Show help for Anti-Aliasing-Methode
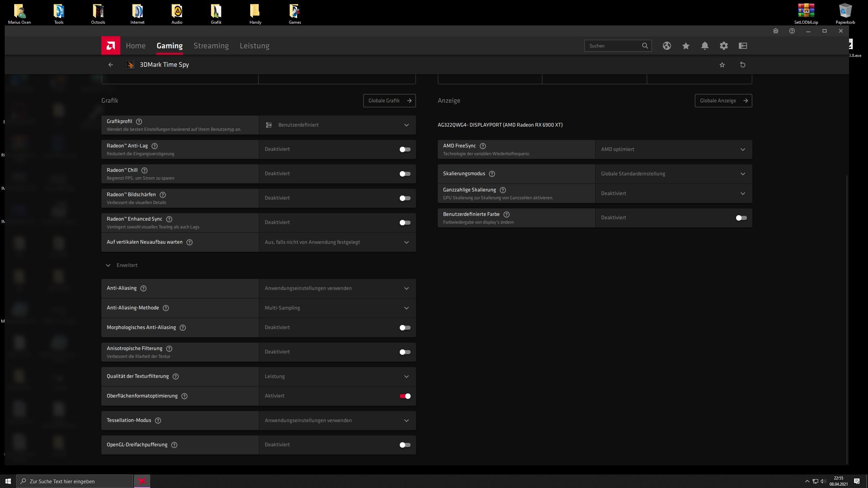Image resolution: width=868 pixels, height=488 pixels. pos(165,308)
